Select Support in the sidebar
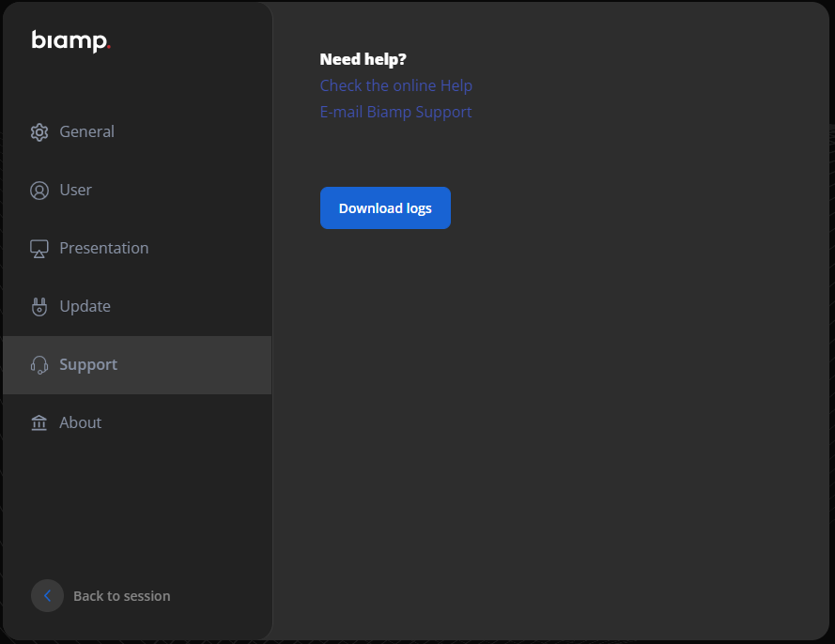835x644 pixels. pos(88,364)
